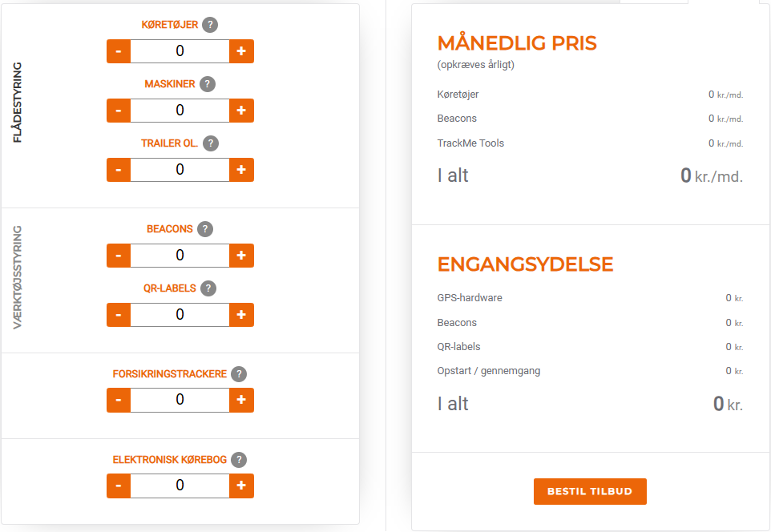Open the Elektronisk Kørebog help icon
The image size is (771, 532).
click(x=239, y=460)
